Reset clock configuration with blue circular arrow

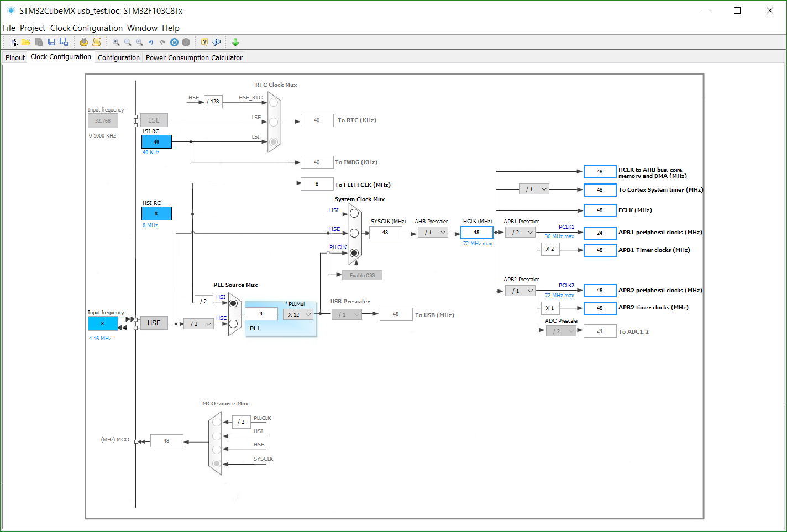pyautogui.click(x=174, y=42)
